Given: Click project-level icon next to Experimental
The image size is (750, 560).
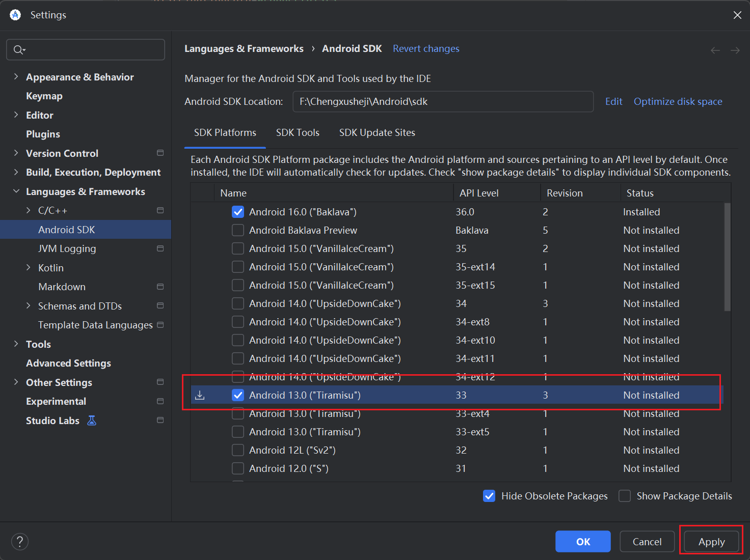Looking at the screenshot, I should coord(160,401).
